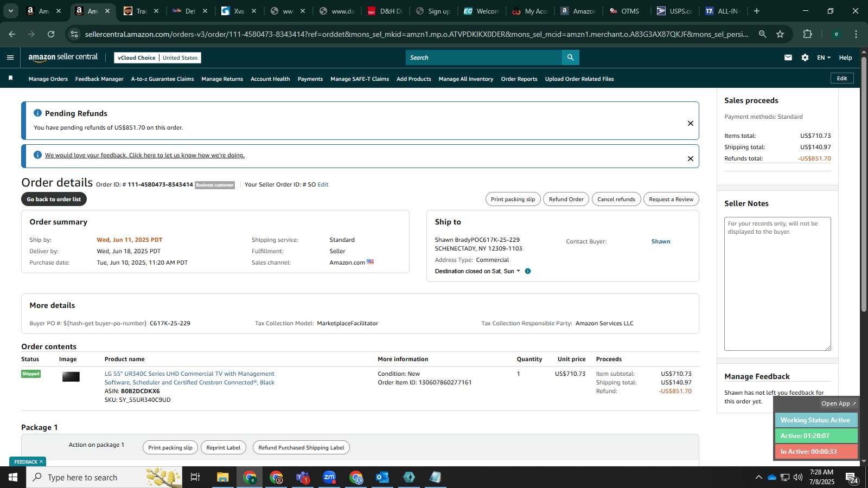Click the Cancel refunds button
This screenshot has height=488, width=868.
[616, 199]
